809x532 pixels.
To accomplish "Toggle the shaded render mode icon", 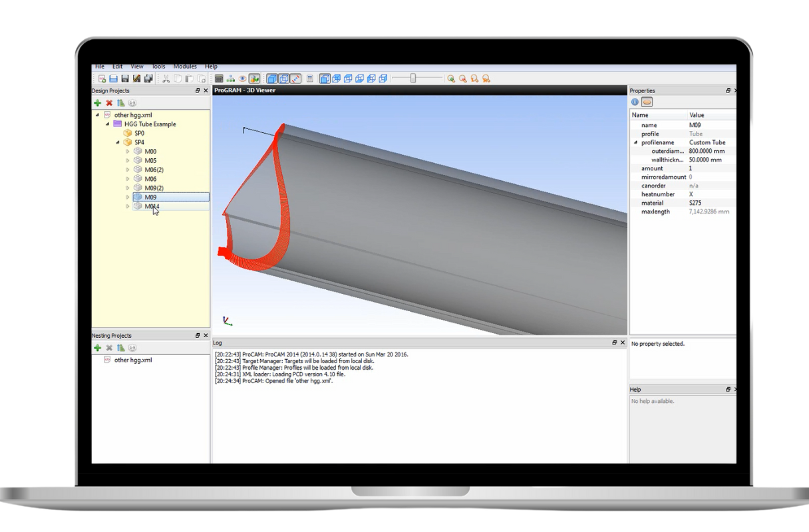I will [273, 77].
